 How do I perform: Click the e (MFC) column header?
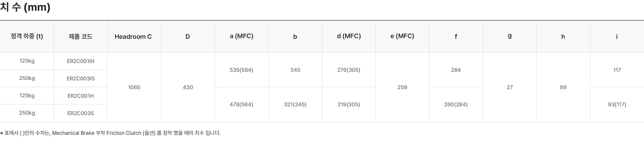click(402, 36)
